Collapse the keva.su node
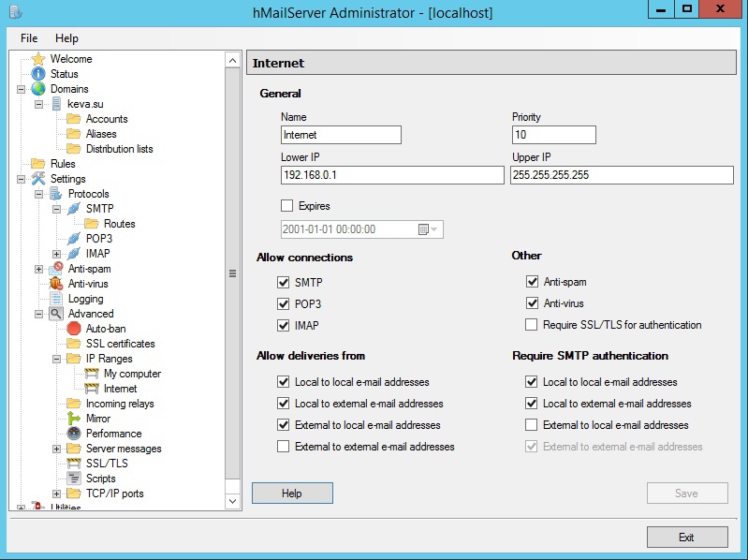The width and height of the screenshot is (748, 560). (x=38, y=105)
